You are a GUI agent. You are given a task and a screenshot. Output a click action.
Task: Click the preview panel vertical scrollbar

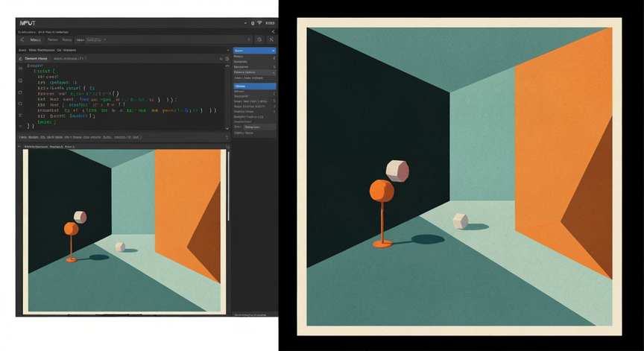click(228, 187)
